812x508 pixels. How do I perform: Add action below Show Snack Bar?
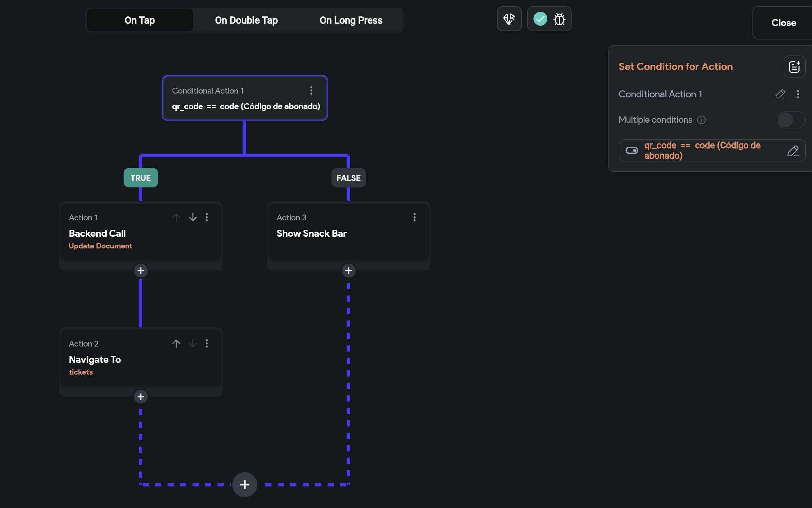click(x=348, y=271)
